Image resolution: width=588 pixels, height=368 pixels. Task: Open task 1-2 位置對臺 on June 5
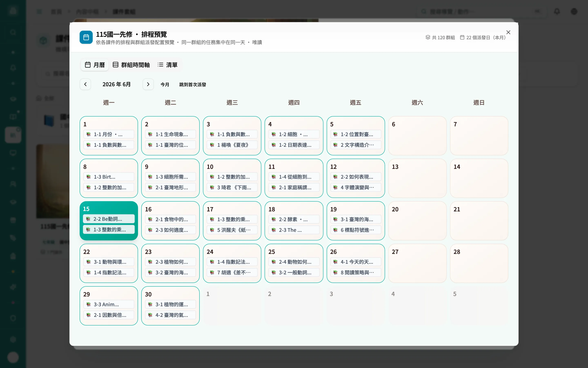[x=356, y=134]
